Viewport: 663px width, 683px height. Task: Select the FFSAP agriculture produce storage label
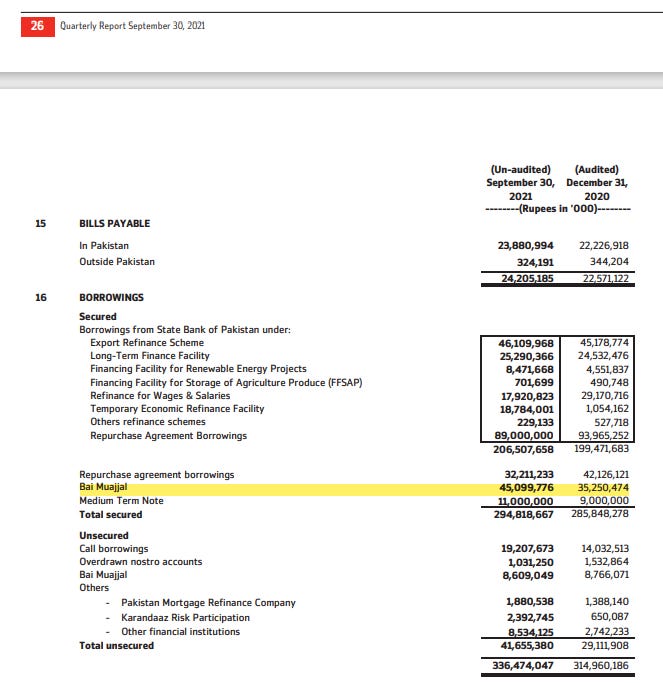226,382
